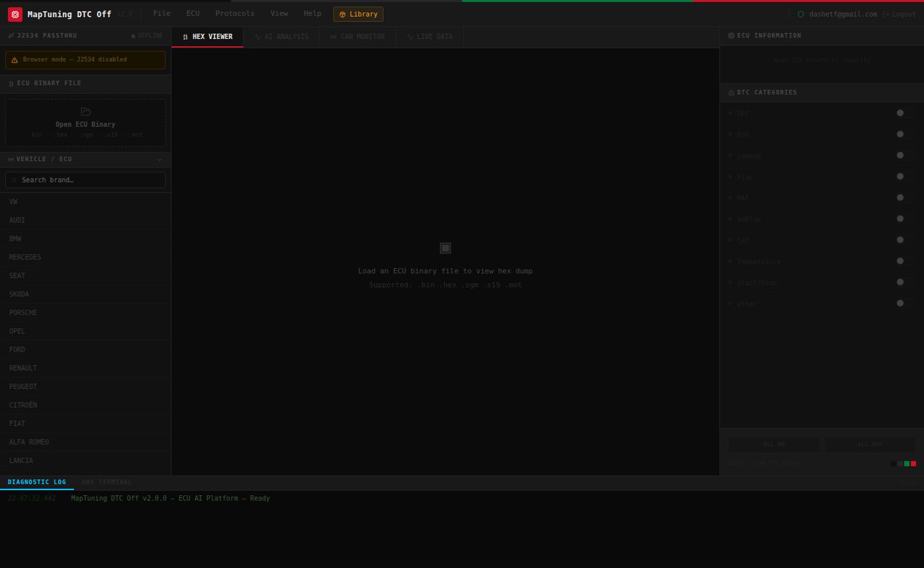Click Open ECU Binary drop zone
924x568 pixels.
pyautogui.click(x=85, y=123)
